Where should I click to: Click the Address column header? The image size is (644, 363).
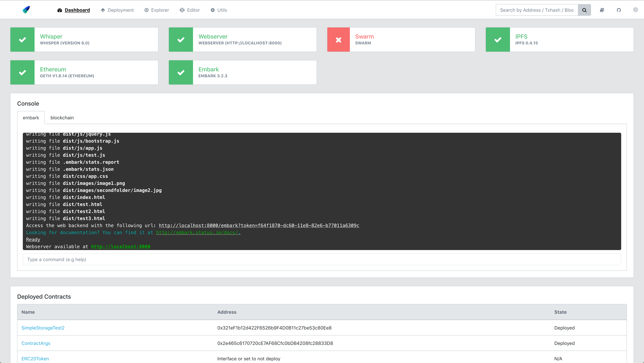click(x=227, y=312)
